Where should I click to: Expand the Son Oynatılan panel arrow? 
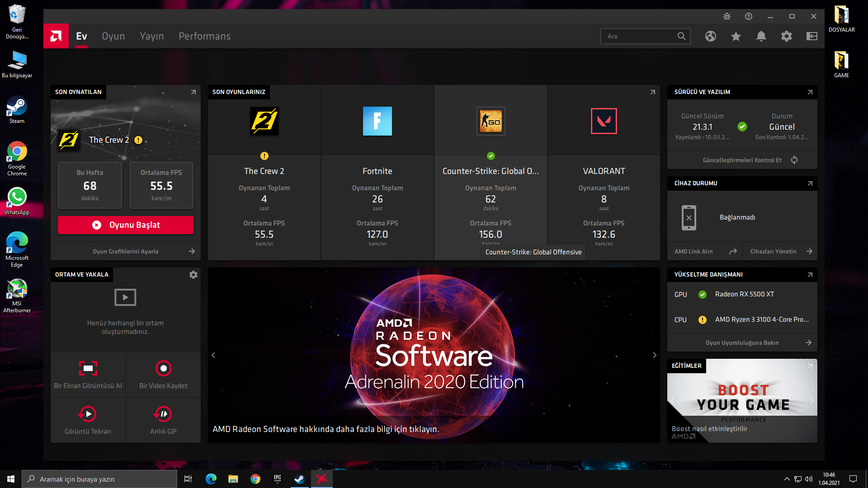click(193, 92)
